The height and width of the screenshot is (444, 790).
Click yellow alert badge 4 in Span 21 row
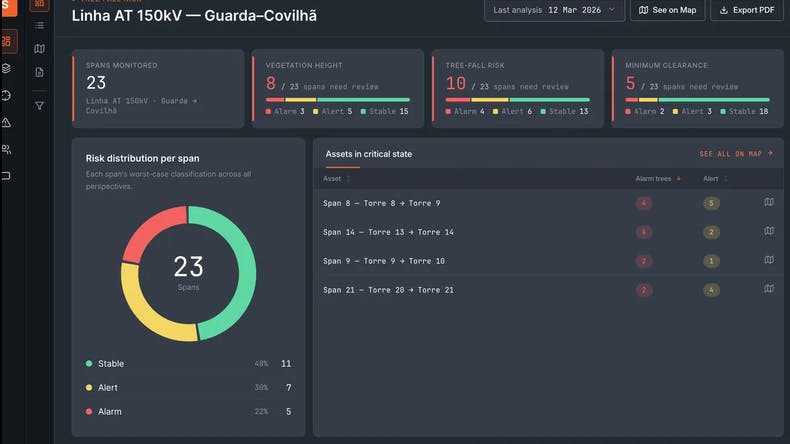pos(711,290)
